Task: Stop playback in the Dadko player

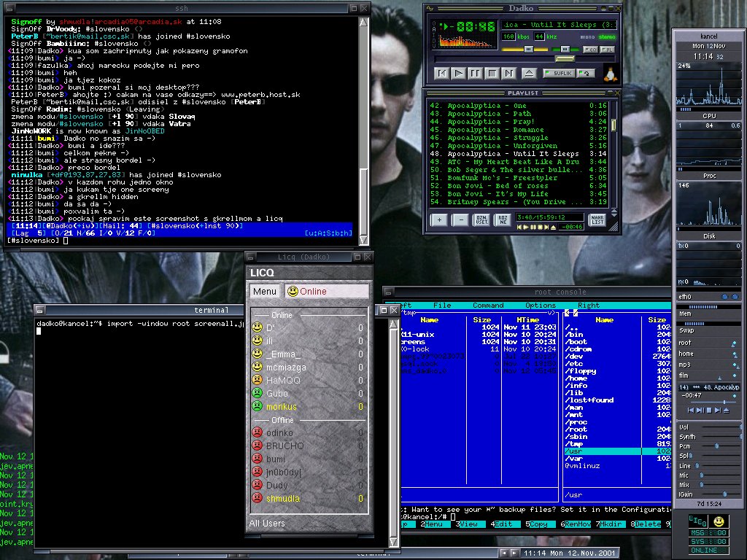Action: pyautogui.click(x=492, y=73)
